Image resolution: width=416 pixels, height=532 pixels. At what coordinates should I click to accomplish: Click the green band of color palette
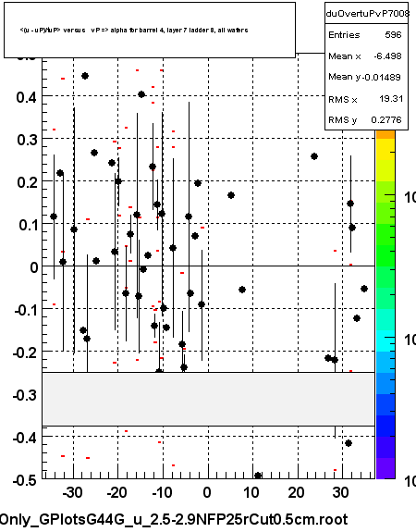click(385, 256)
